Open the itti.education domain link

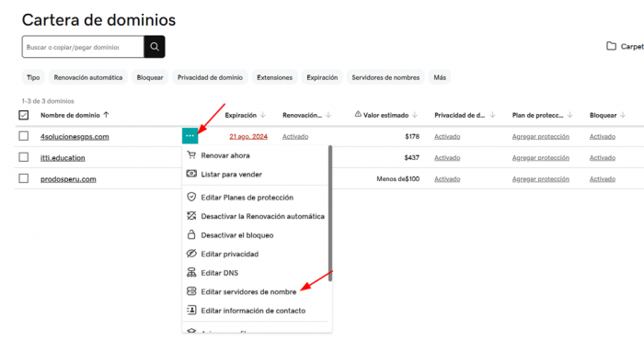point(63,158)
